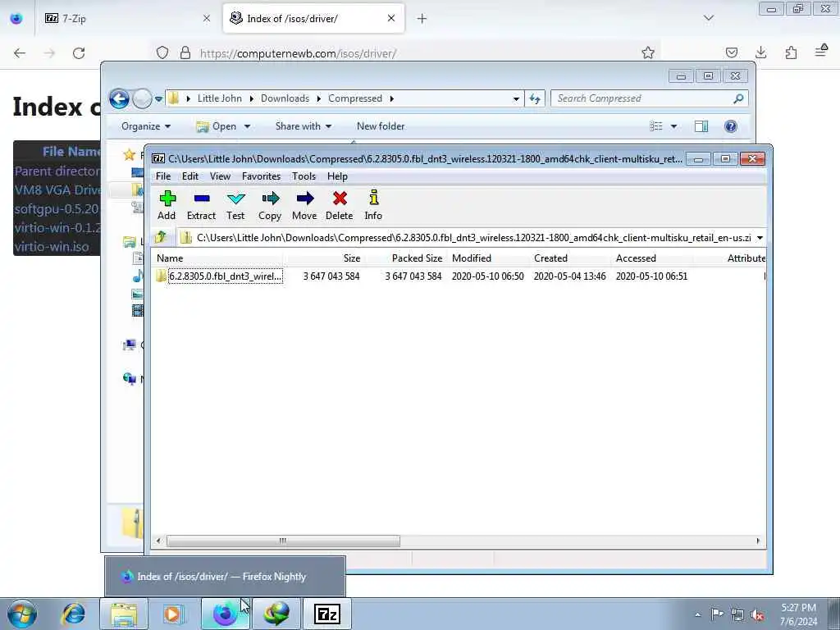Go up one folder level in 7-Zip
This screenshot has height=630, width=840.
pyautogui.click(x=161, y=237)
